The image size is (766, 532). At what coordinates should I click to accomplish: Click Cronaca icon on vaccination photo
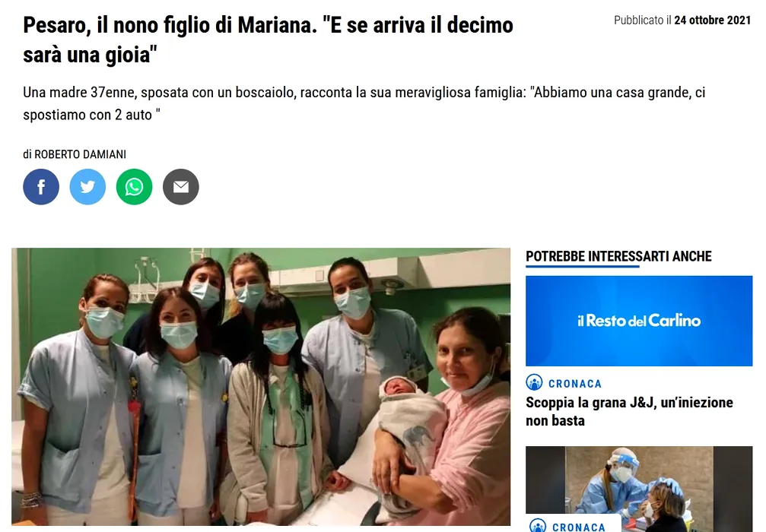click(538, 525)
